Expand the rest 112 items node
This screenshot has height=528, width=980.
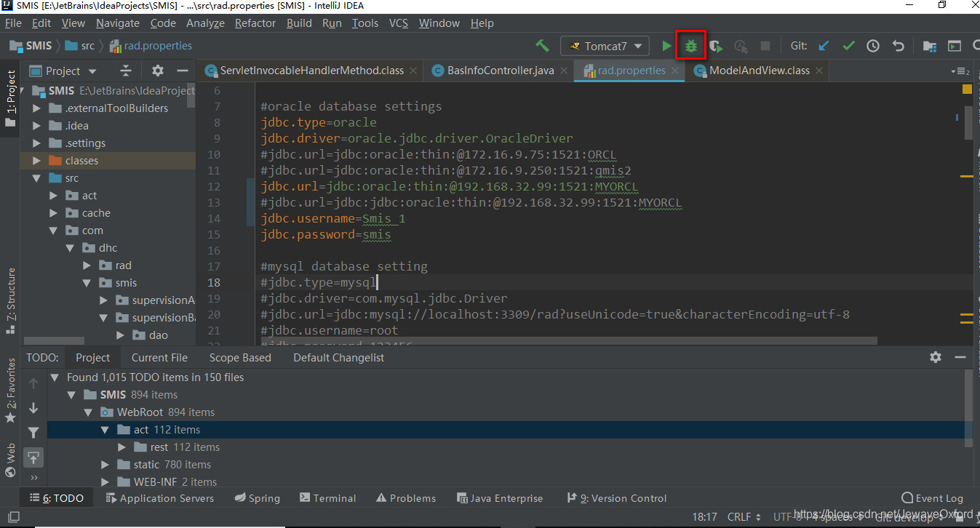121,447
